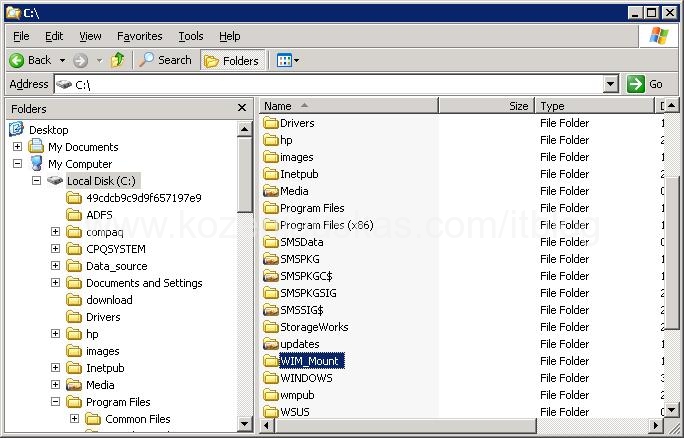This screenshot has height=438, width=684.
Task: Collapse Local Disk (C:) tree node
Action: pos(37,181)
